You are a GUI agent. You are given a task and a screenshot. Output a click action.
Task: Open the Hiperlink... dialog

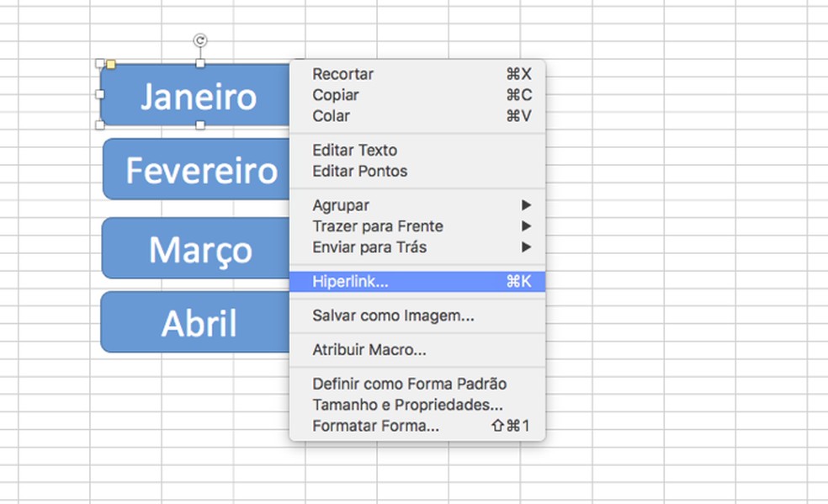pyautogui.click(x=351, y=282)
